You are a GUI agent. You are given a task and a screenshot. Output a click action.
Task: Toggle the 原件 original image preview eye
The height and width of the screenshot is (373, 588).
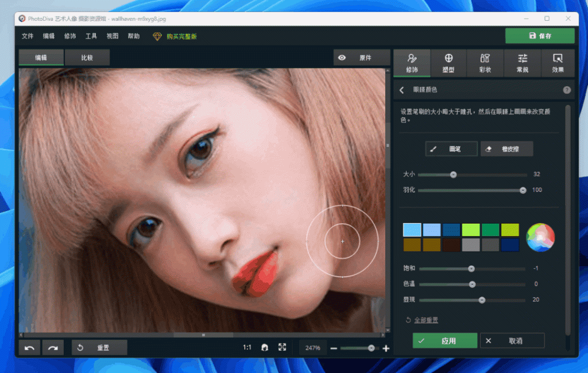(342, 57)
